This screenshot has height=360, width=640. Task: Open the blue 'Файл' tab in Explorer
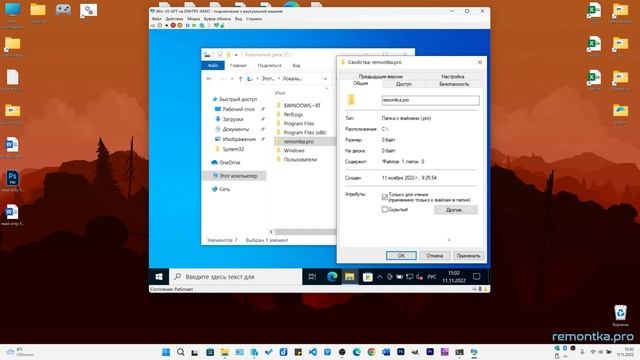[213, 65]
